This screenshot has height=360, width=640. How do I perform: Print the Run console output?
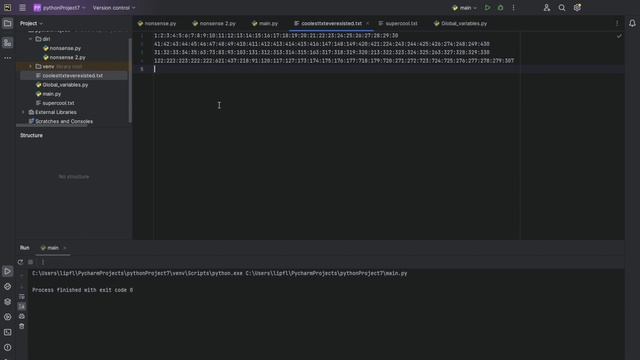point(22,316)
